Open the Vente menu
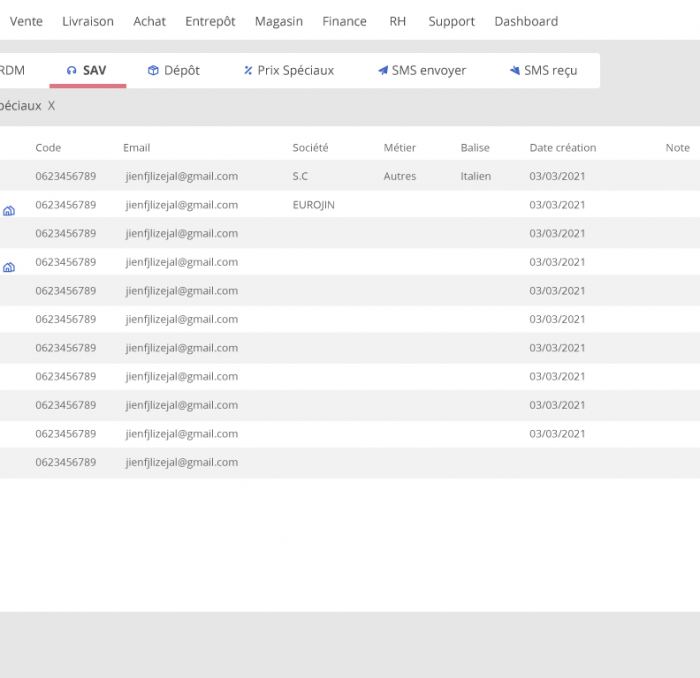700x678 pixels. pyautogui.click(x=26, y=21)
